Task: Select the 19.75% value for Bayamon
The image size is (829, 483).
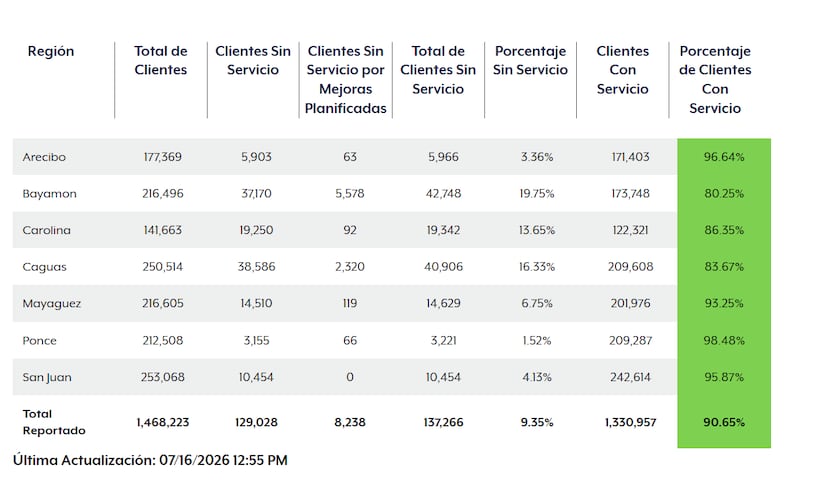Action: click(537, 193)
